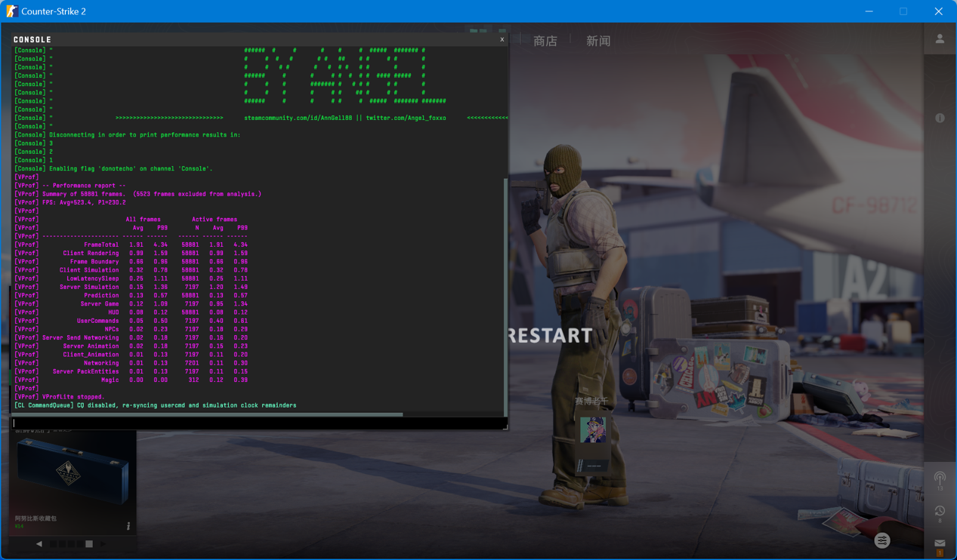Show next store item with right arrow
Screen dimensions: 957x560
click(x=103, y=543)
